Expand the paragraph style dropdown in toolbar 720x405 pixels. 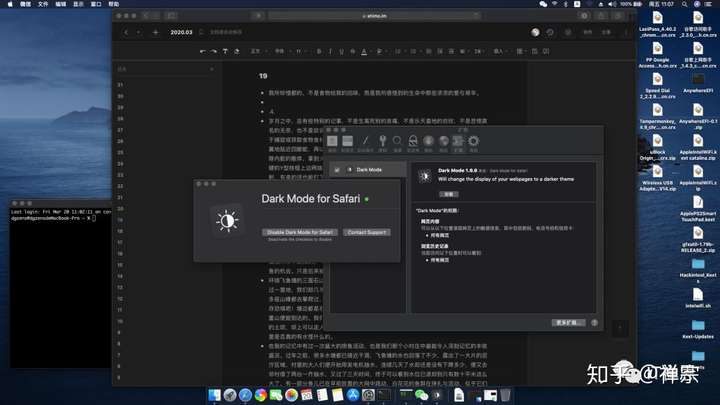258,51
